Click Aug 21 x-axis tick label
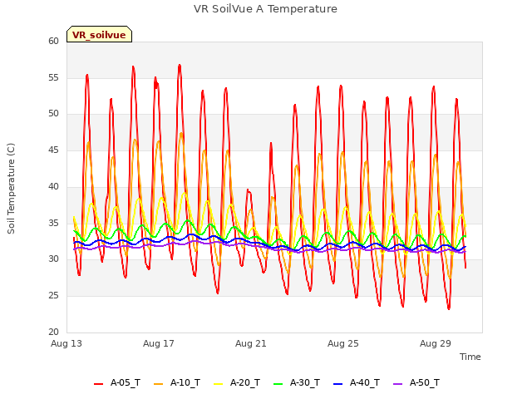Screen dimensions: 532x399 coord(251,343)
